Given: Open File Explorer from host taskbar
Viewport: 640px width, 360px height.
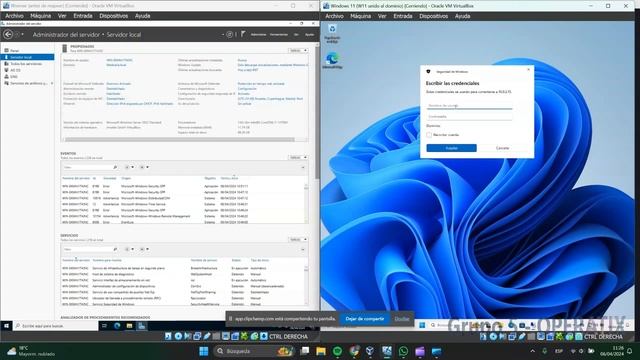Looking at the screenshot, I should pos(321,351).
